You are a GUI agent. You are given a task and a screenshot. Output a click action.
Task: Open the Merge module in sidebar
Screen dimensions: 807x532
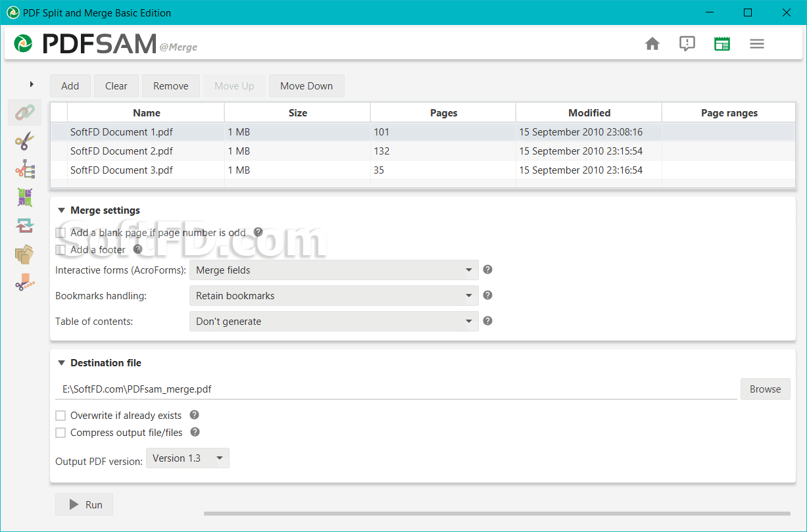tap(25, 112)
